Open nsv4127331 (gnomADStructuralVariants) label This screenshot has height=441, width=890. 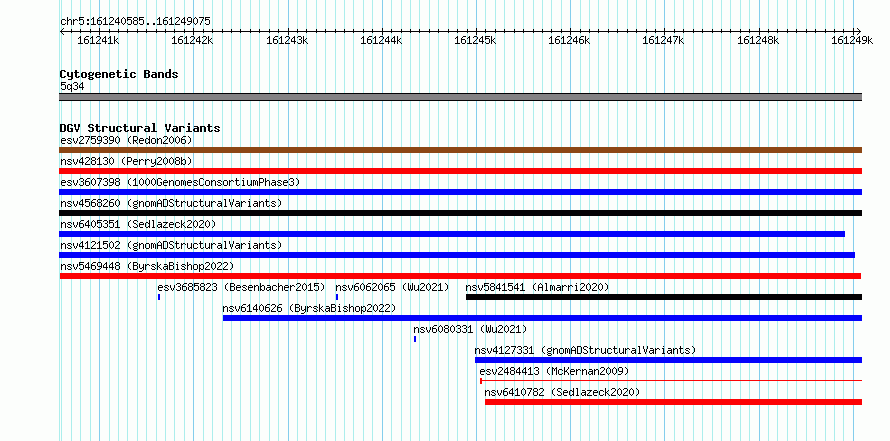(585, 350)
